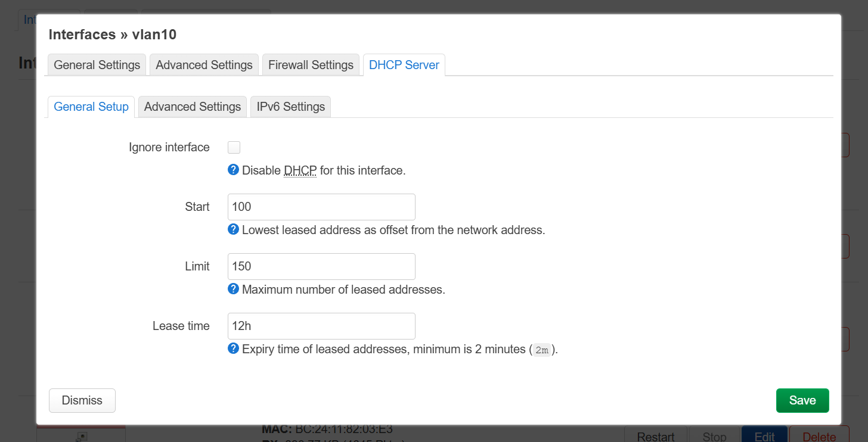Open the Firewall Settings tab
This screenshot has width=868, height=442.
(x=311, y=65)
